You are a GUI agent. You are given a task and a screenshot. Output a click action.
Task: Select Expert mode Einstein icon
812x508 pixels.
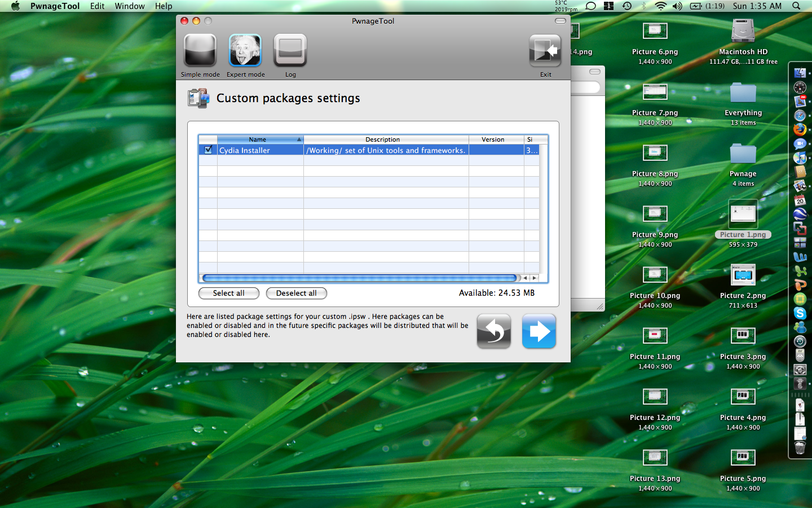pyautogui.click(x=245, y=51)
